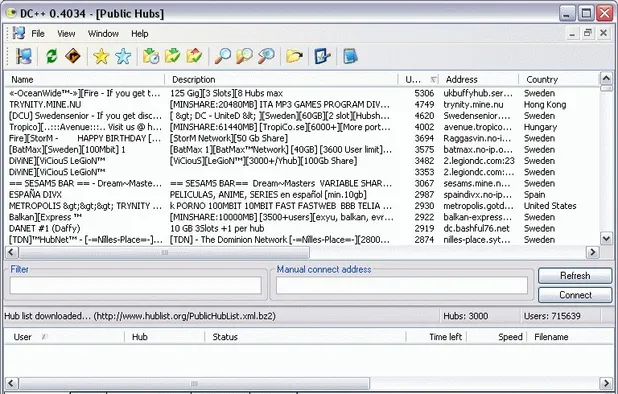
Task: Open the Search Spy magnifier icon
Action: pyautogui.click(x=266, y=56)
